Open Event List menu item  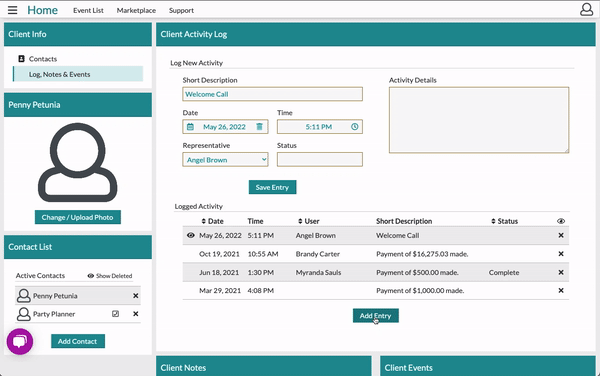pyautogui.click(x=88, y=10)
